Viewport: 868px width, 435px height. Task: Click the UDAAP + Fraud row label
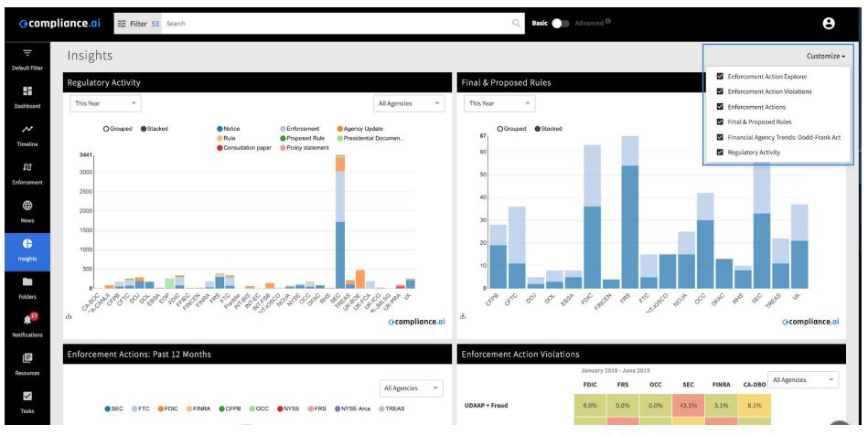[486, 406]
